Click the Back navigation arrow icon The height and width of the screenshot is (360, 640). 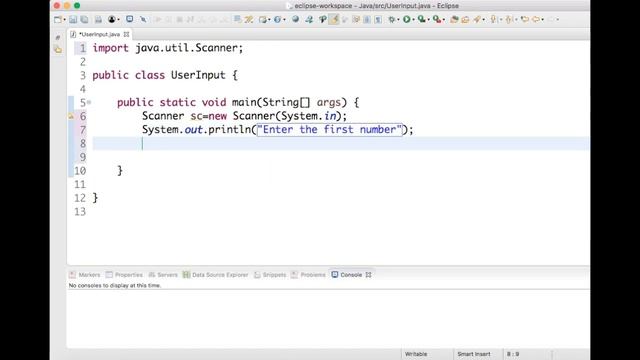[x=536, y=19]
